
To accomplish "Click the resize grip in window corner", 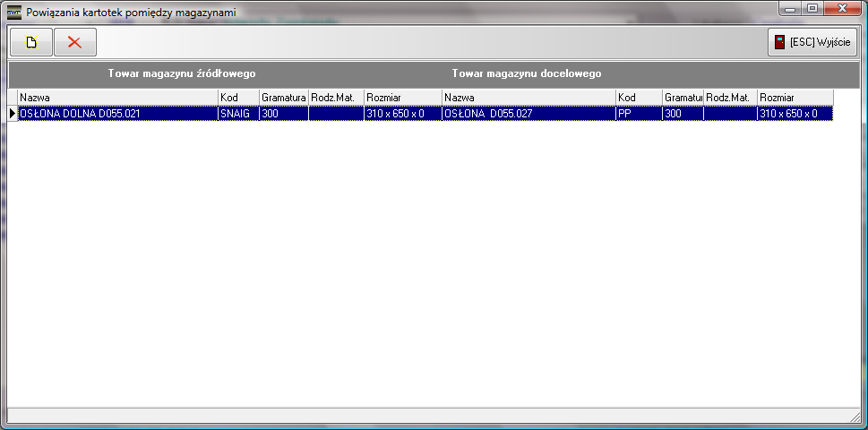I will [854, 417].
